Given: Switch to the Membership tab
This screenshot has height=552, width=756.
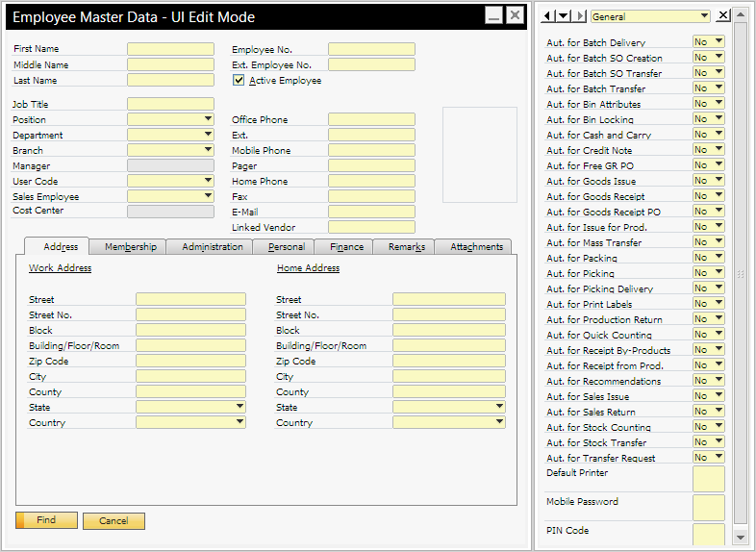Looking at the screenshot, I should [x=130, y=247].
